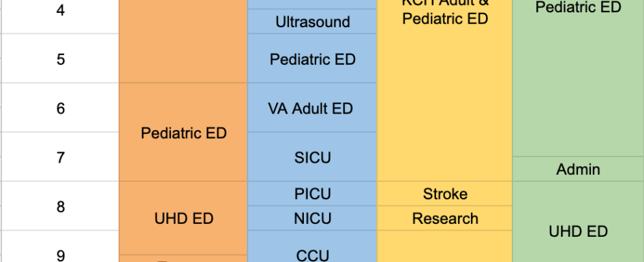Click row number 4
644x262 pixels.
pos(61,16)
